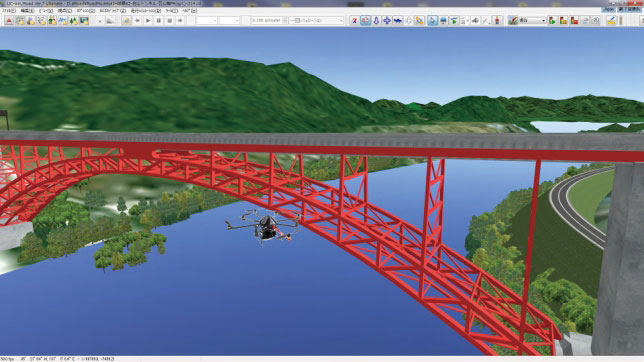
Task: Expand the weather preset dropdown
Action: [x=532, y=21]
